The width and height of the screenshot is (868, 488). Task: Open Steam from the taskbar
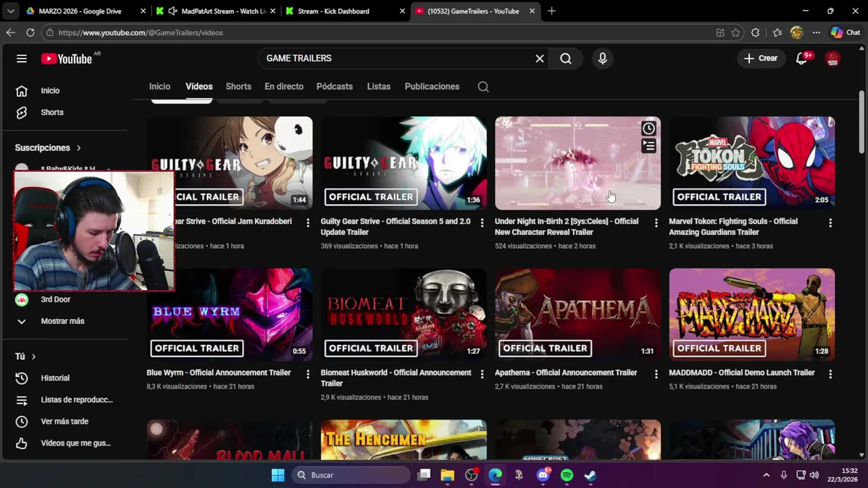point(591,475)
